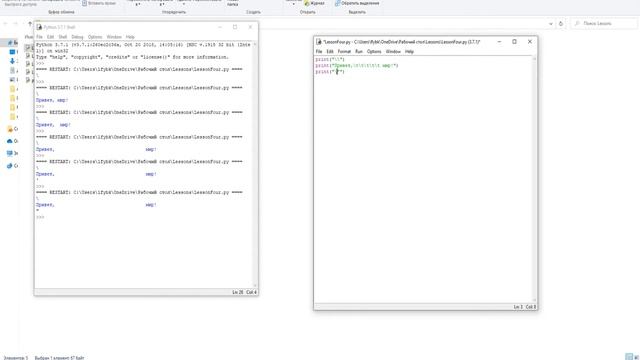This screenshot has height=360, width=640.
Task: Click 'Вставить ярлык' in Explorer ribbon
Action: click(99, 3)
